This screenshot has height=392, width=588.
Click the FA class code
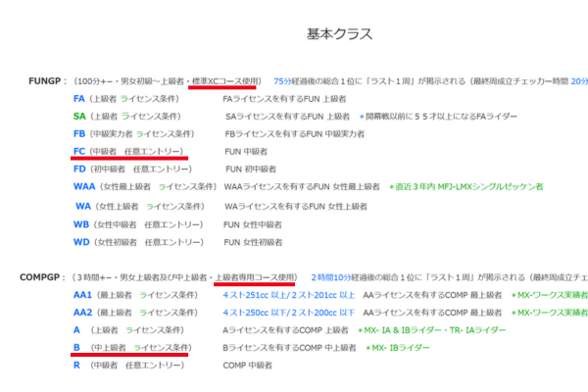79,99
